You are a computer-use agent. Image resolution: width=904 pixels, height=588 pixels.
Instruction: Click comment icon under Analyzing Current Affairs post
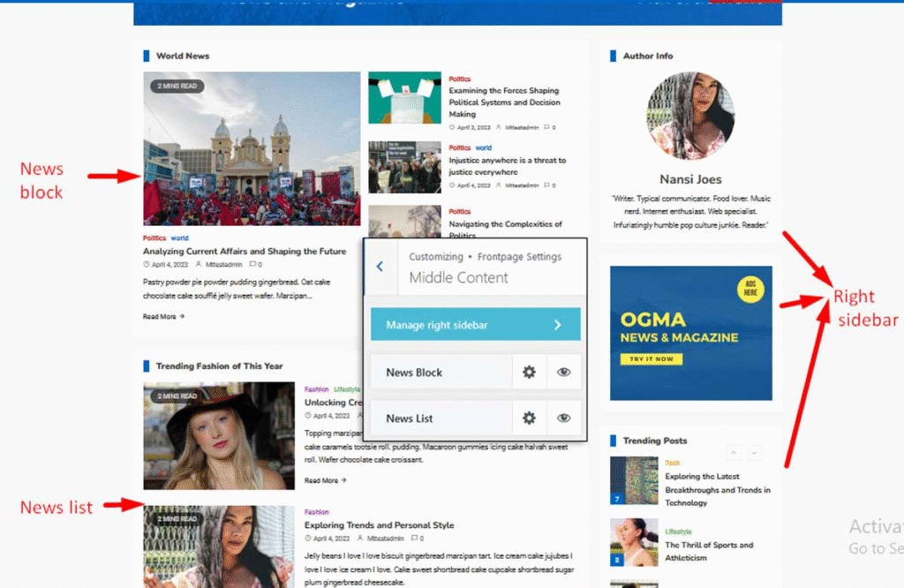253,265
